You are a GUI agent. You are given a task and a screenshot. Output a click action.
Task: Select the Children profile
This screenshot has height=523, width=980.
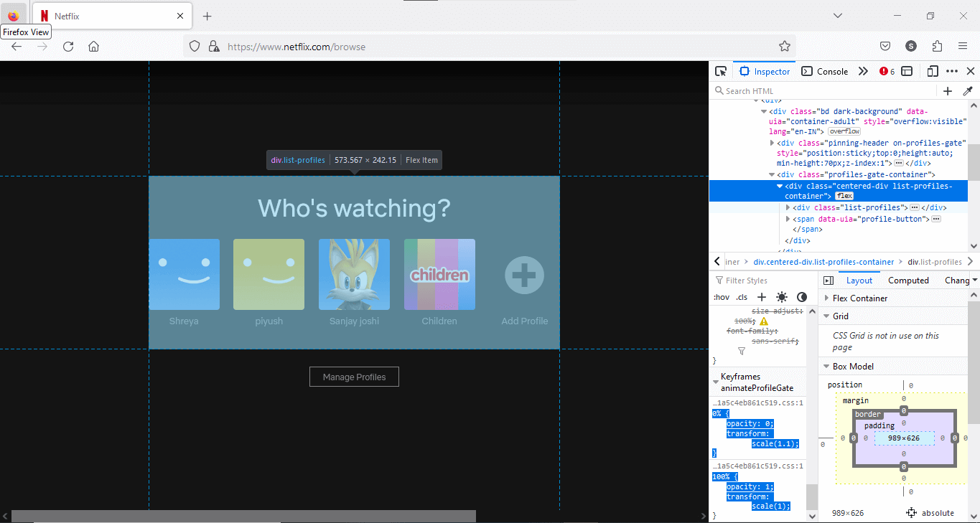click(439, 275)
